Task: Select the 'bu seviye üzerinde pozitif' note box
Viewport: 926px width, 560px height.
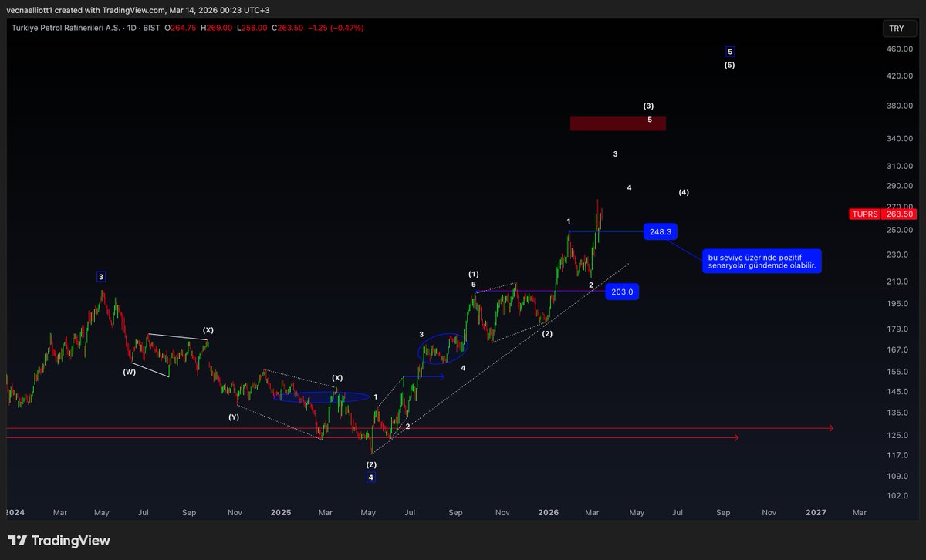Action: 761,260
